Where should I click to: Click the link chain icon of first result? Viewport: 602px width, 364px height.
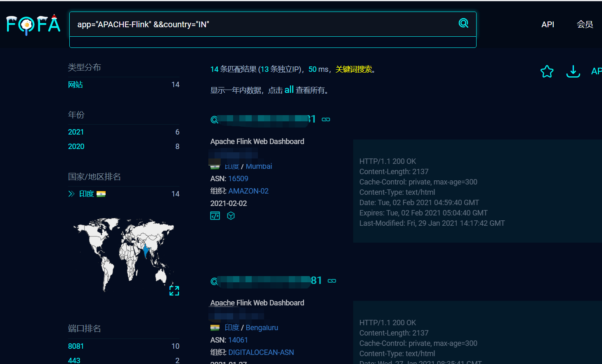pos(326,119)
